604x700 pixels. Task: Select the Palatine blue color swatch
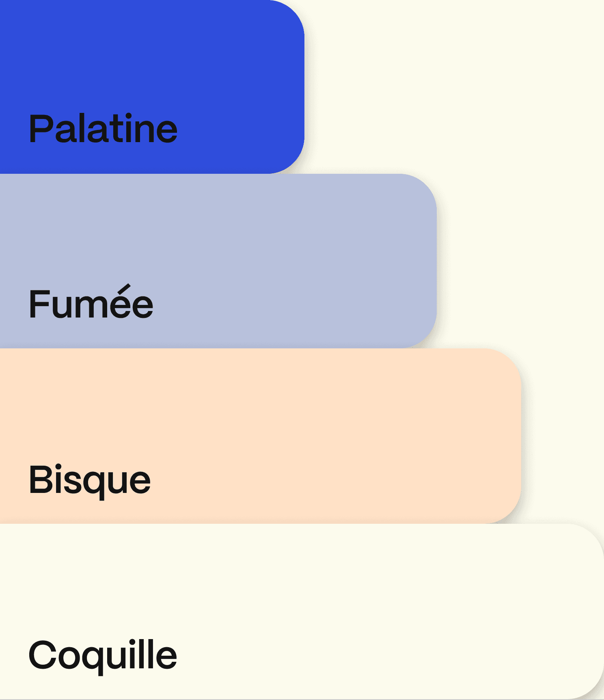tap(152, 87)
